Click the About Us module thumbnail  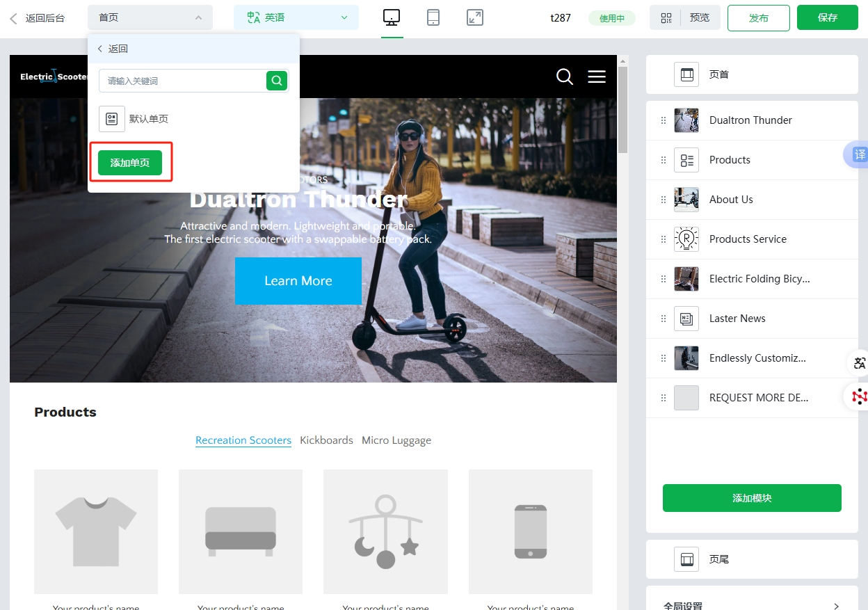(686, 200)
